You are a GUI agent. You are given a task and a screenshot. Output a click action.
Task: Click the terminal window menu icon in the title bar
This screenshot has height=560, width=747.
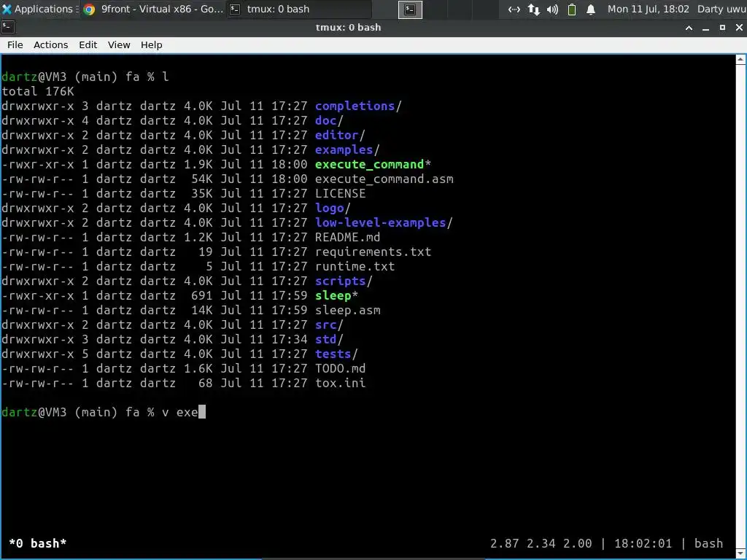pos(8,27)
